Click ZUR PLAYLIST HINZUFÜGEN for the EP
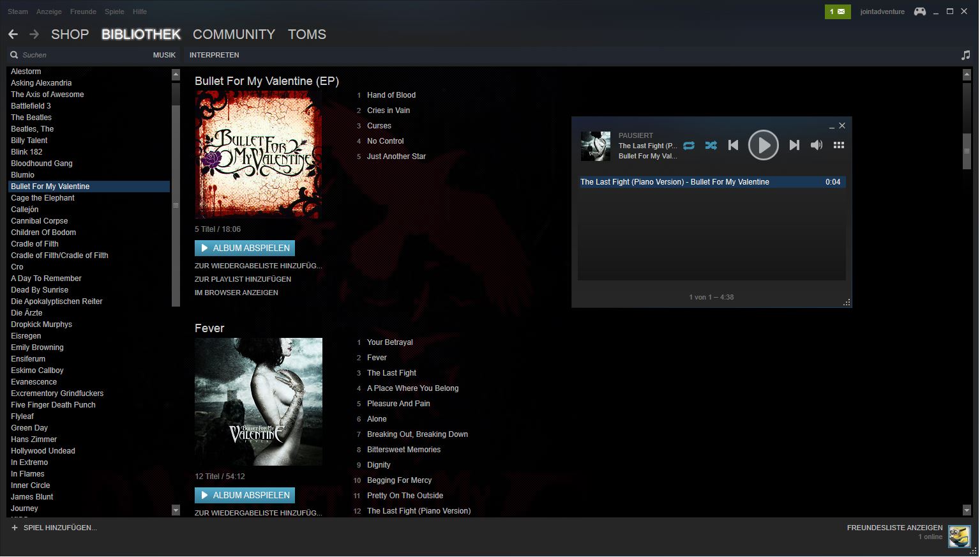This screenshot has height=557, width=980. 243,279
